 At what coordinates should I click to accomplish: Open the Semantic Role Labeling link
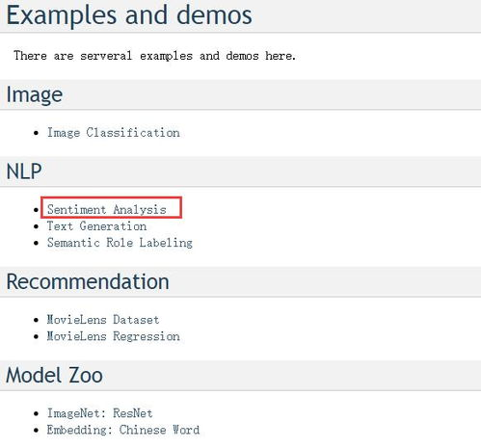coord(120,243)
